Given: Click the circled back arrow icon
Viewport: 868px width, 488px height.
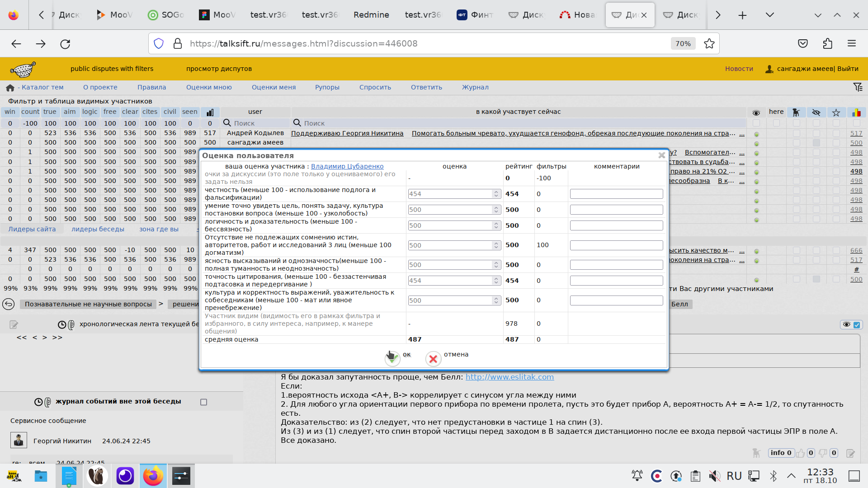Looking at the screenshot, I should [9, 304].
